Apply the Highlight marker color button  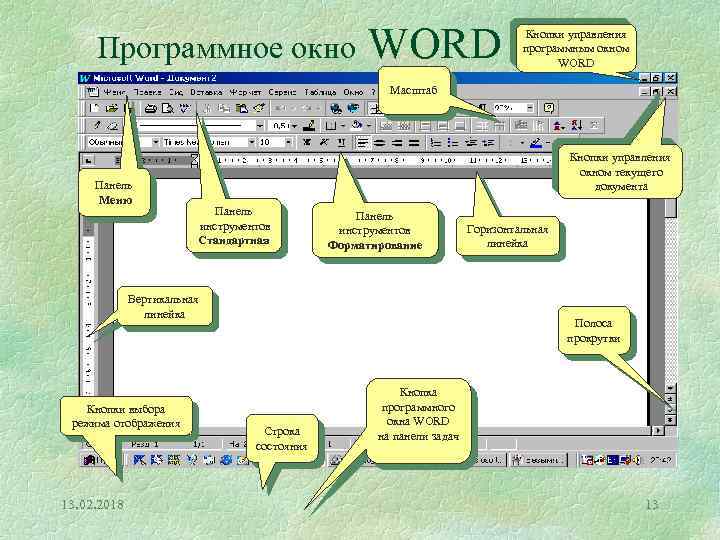click(x=535, y=143)
